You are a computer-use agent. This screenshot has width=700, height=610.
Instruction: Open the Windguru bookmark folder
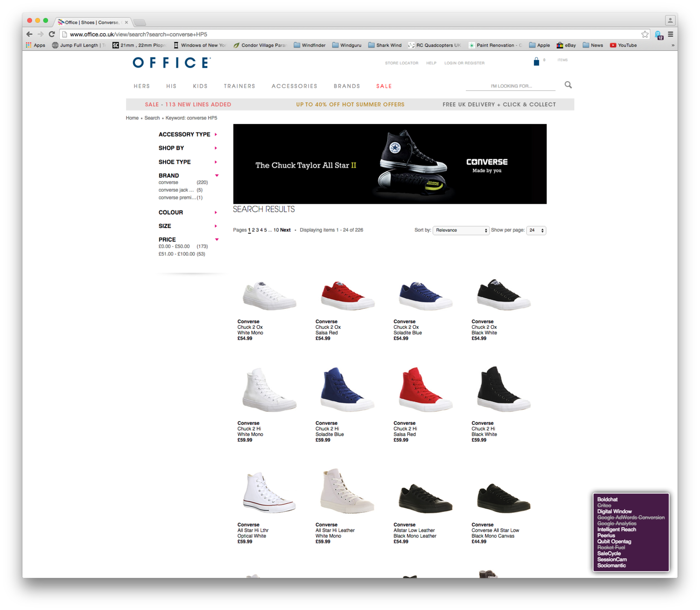click(x=347, y=45)
